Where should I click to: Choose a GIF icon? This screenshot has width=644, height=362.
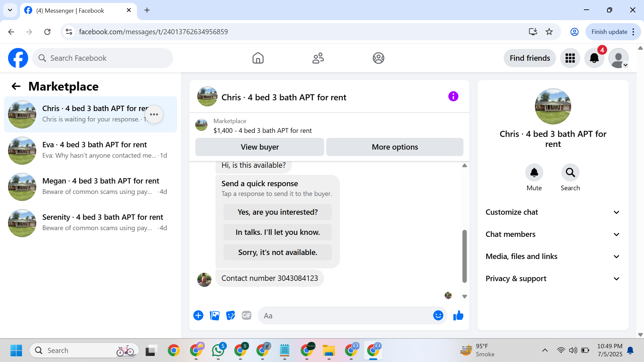point(247,315)
